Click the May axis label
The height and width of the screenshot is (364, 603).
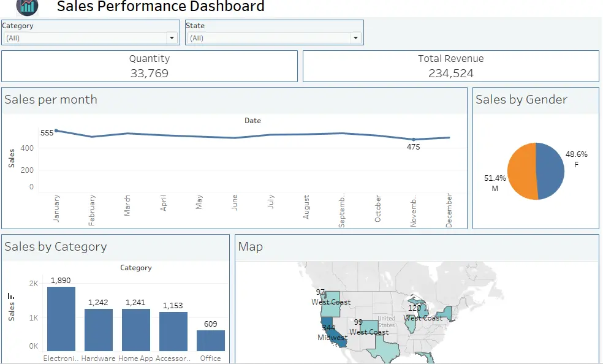point(199,202)
